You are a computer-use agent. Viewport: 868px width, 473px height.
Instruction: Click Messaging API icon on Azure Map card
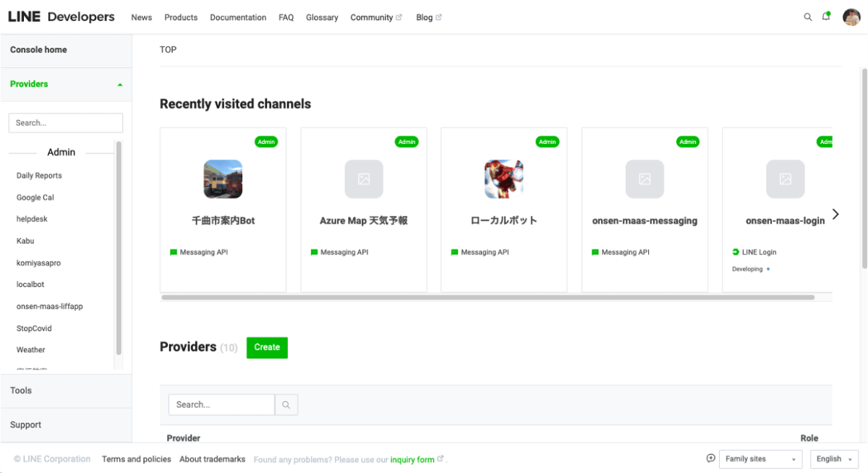pos(314,252)
